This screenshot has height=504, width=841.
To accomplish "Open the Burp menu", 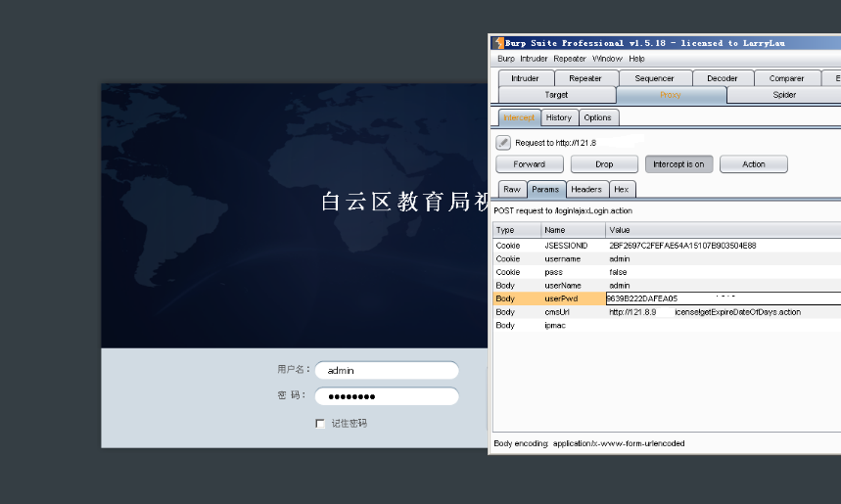I will (x=505, y=59).
